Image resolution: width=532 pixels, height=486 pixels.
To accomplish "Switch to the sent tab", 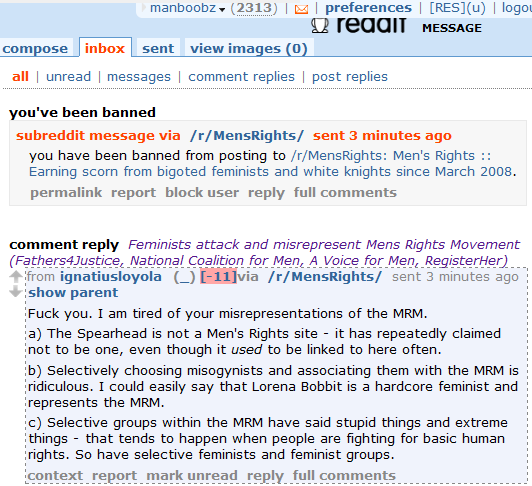I will click(158, 49).
